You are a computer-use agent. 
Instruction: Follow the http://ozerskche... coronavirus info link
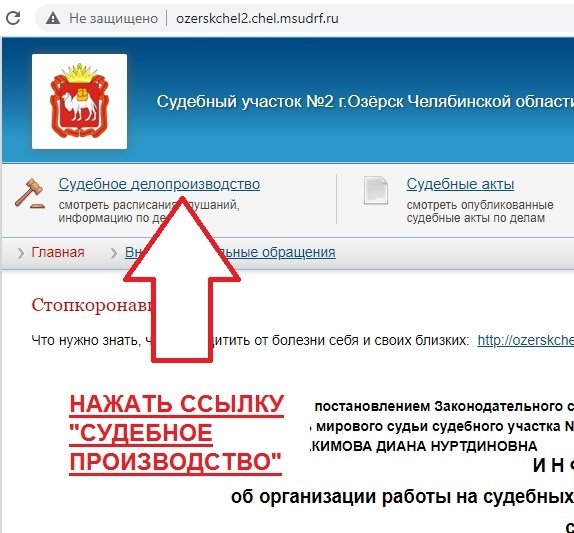point(526,340)
